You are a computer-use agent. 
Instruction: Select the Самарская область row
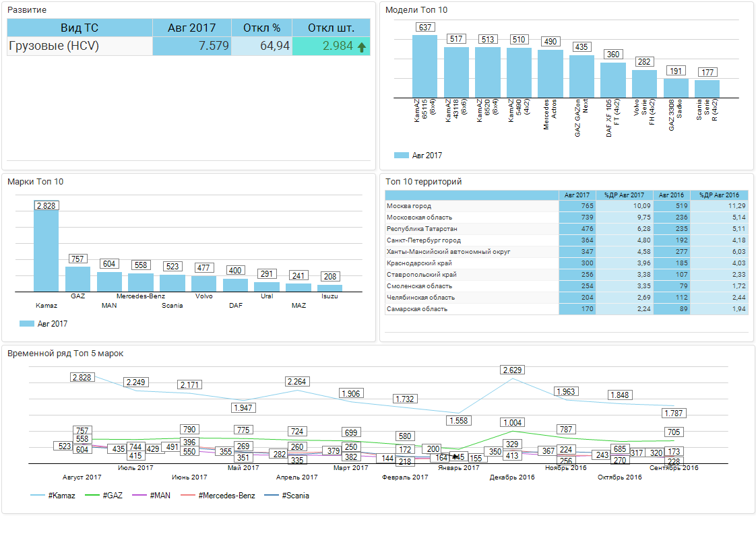tap(567, 309)
